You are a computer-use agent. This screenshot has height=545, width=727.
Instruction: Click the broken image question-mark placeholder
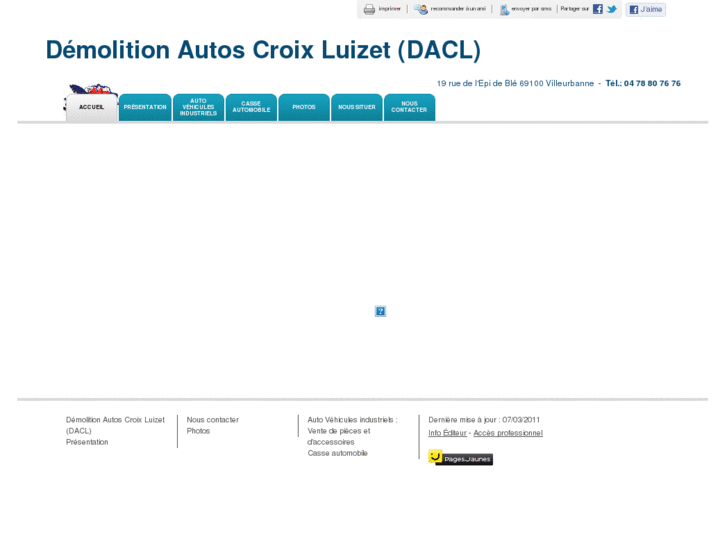[x=380, y=311]
